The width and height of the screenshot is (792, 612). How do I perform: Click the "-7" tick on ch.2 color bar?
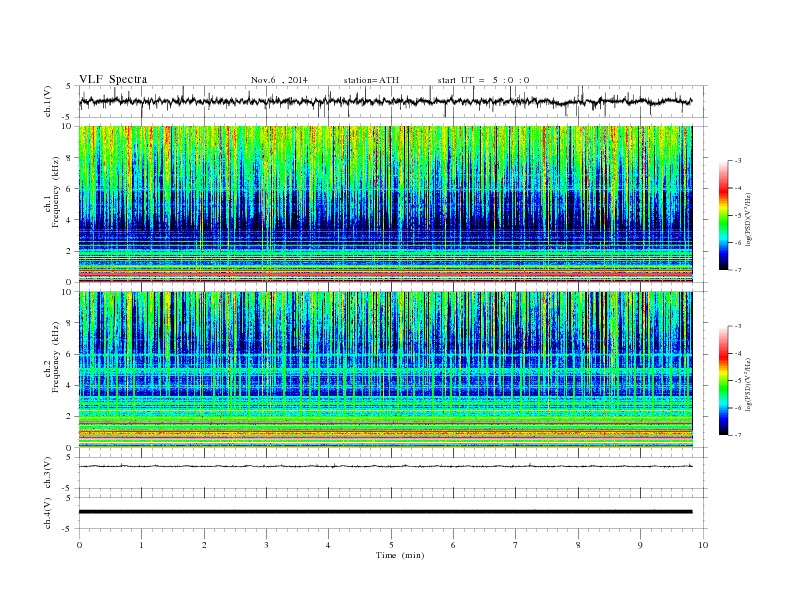click(x=738, y=435)
